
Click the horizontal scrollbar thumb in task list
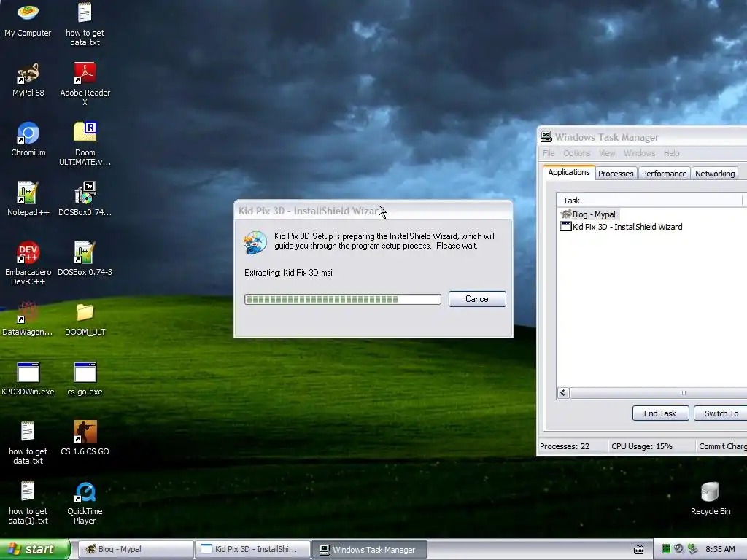(x=682, y=393)
